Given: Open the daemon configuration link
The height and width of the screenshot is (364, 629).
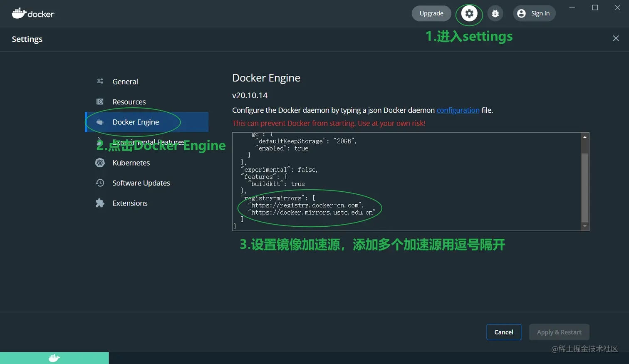Looking at the screenshot, I should coord(458,110).
